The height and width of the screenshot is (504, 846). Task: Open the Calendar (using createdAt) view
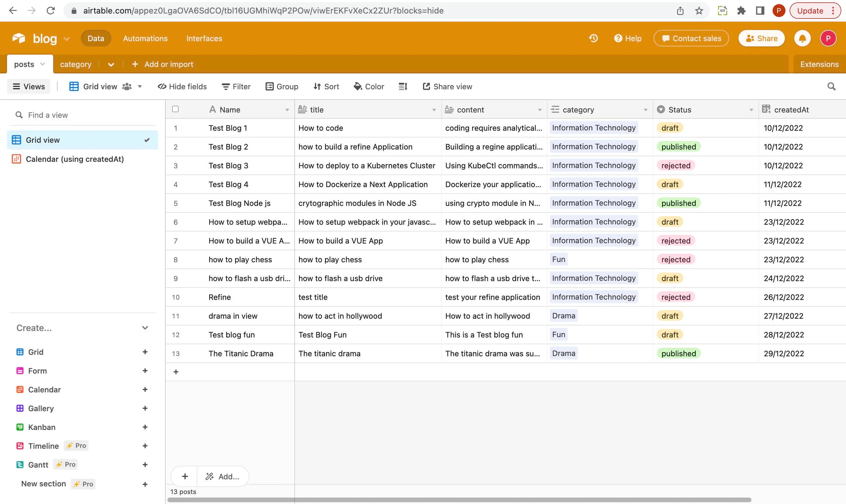point(75,159)
